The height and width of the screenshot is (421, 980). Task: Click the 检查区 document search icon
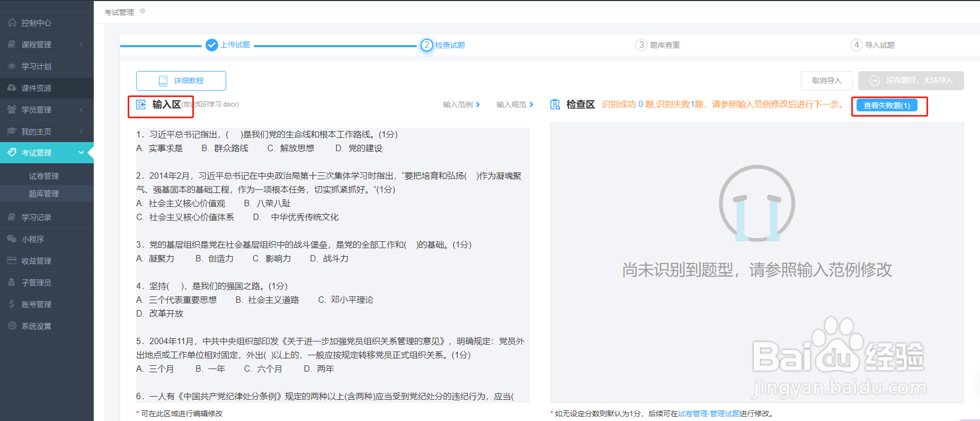click(555, 104)
